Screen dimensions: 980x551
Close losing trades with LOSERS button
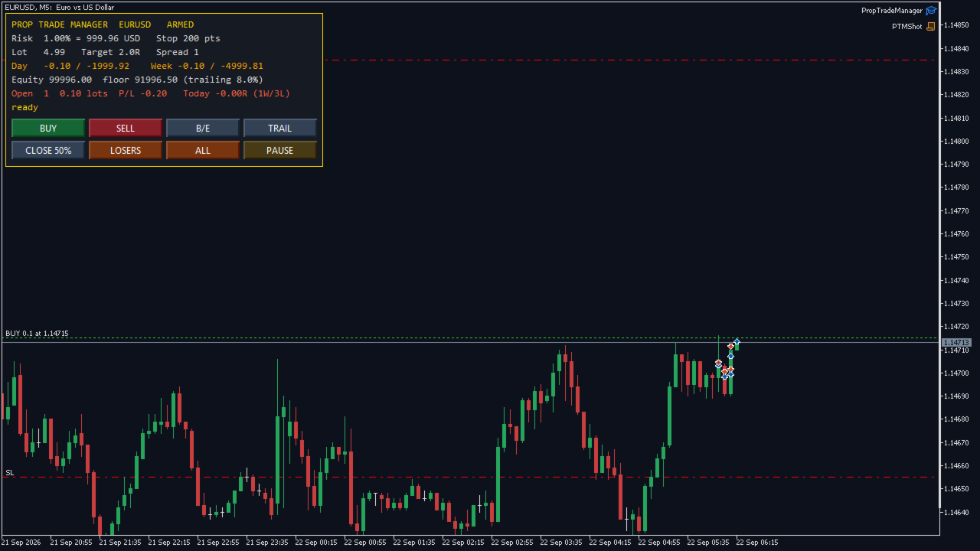pyautogui.click(x=126, y=151)
